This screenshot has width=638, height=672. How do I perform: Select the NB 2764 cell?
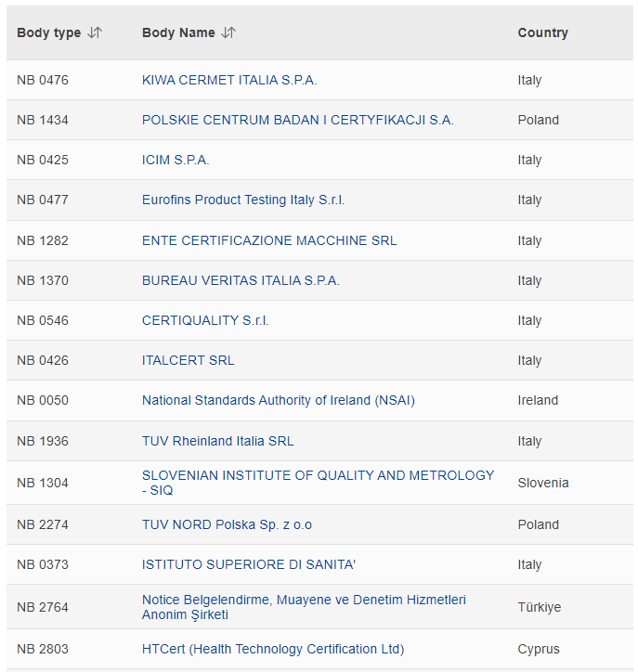(x=43, y=607)
